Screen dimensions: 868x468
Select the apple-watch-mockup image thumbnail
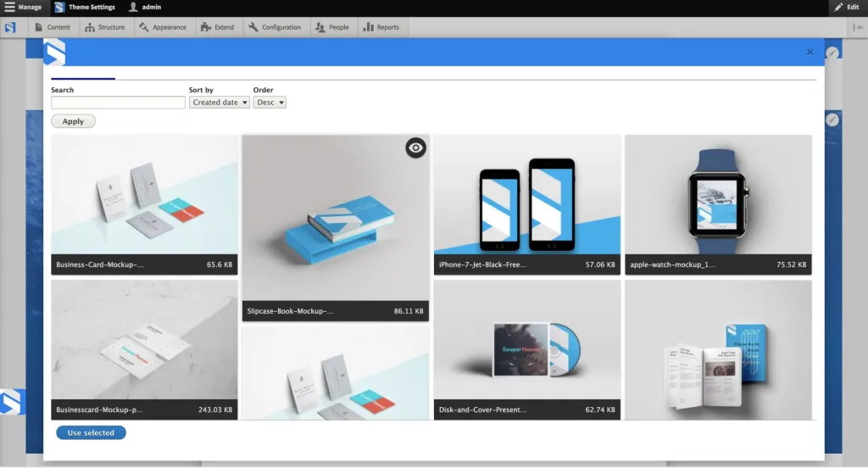click(718, 195)
